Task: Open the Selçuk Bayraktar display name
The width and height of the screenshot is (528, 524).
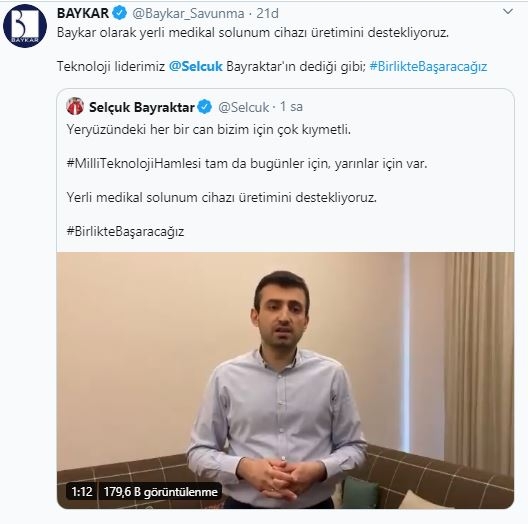Action: (x=142, y=107)
